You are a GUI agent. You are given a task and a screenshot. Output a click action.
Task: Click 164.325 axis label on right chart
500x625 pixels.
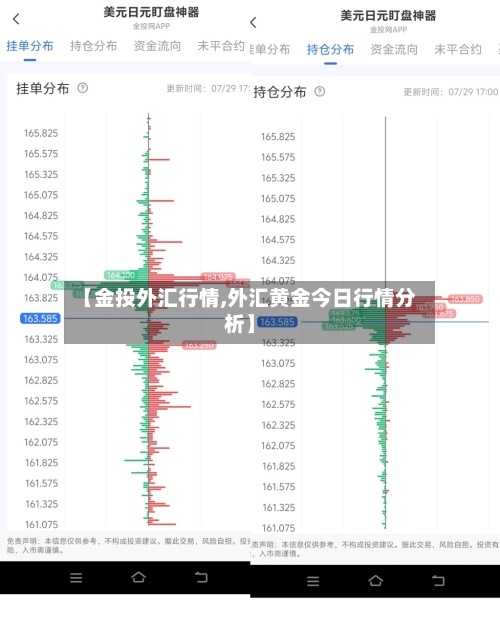[278, 260]
